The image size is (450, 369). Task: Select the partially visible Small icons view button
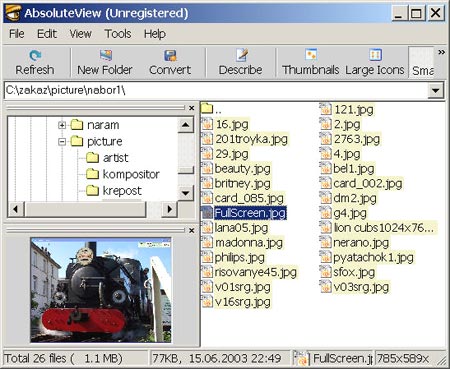[421, 62]
